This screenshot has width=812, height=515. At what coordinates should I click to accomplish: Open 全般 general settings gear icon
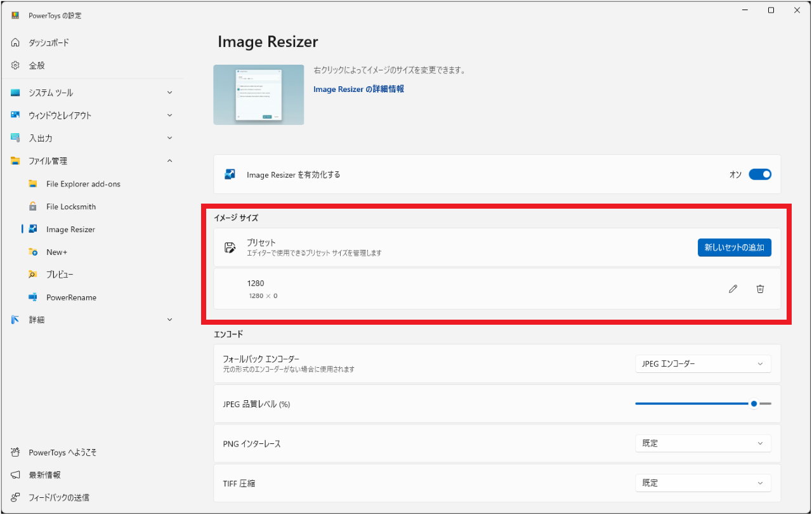[15, 65]
